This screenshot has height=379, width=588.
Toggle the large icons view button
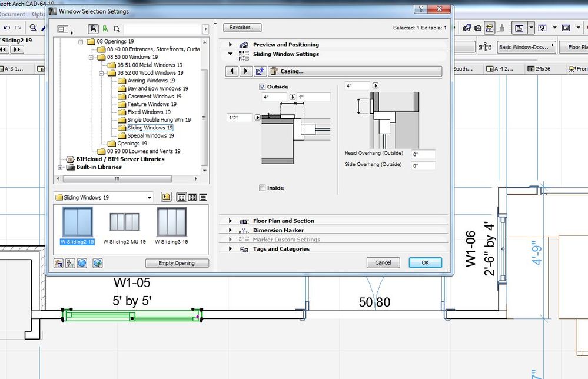click(181, 198)
